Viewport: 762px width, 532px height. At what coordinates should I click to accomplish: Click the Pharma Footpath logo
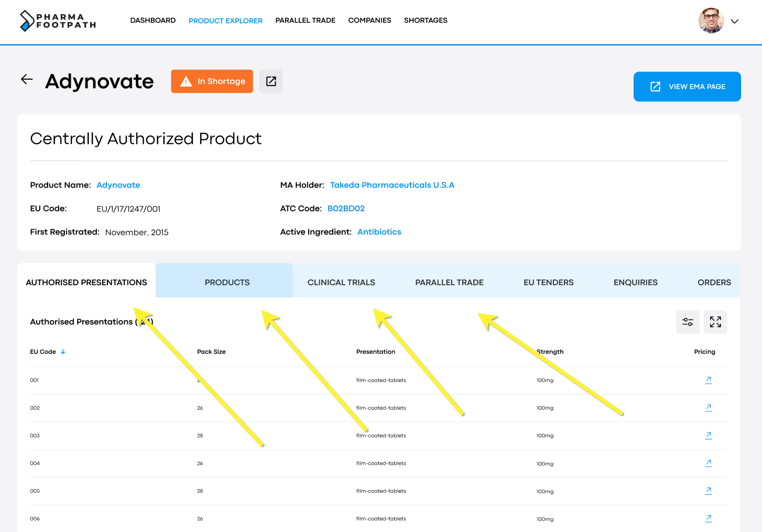[x=58, y=21]
